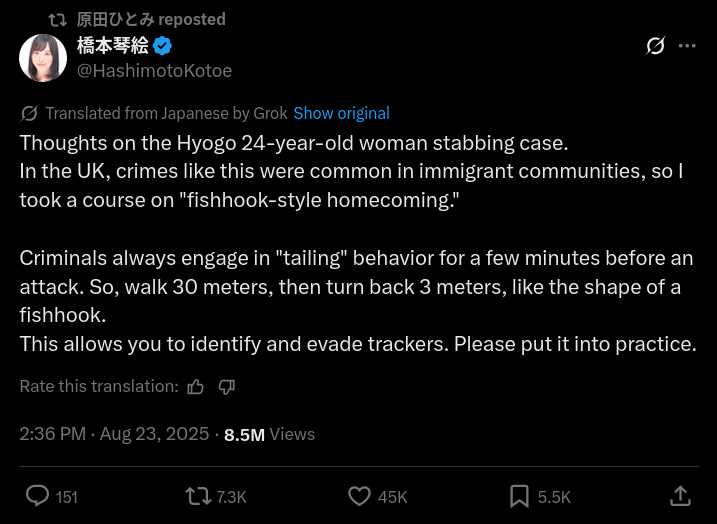The width and height of the screenshot is (717, 524).
Task: Click the 45K likes count
Action: 392,497
